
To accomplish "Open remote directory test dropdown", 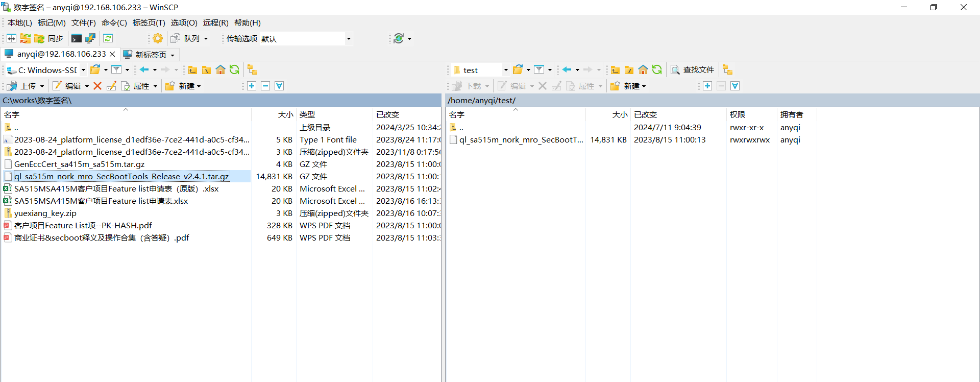I will pyautogui.click(x=505, y=70).
